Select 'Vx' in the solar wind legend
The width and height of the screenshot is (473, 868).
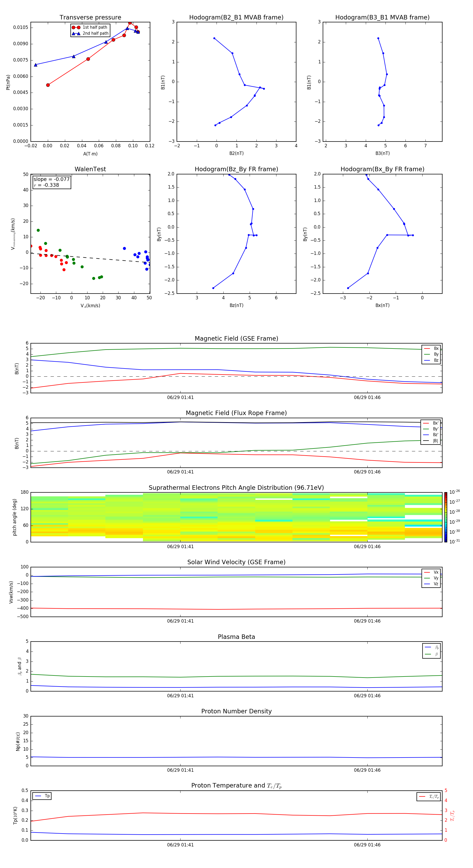pos(431,572)
